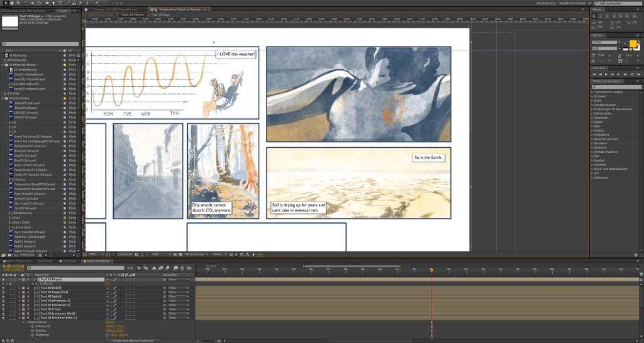Hide the Text 09 Relief layer

coord(3,288)
